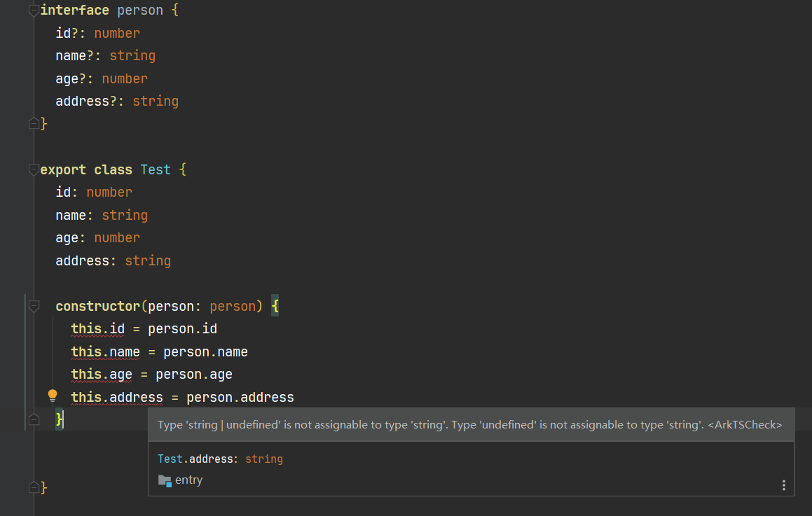Click class name 'Test' in export declaration
This screenshot has width=812, height=516.
click(156, 169)
